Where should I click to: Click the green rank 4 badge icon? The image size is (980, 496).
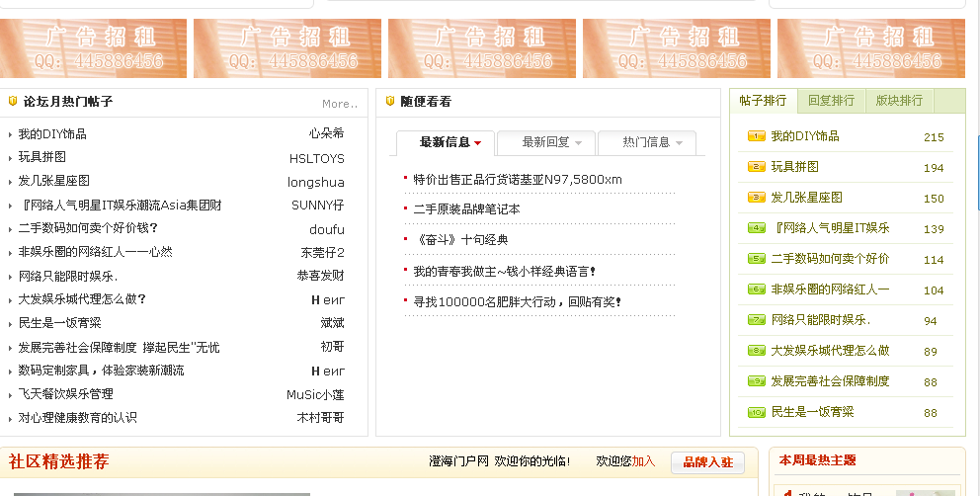tap(757, 227)
